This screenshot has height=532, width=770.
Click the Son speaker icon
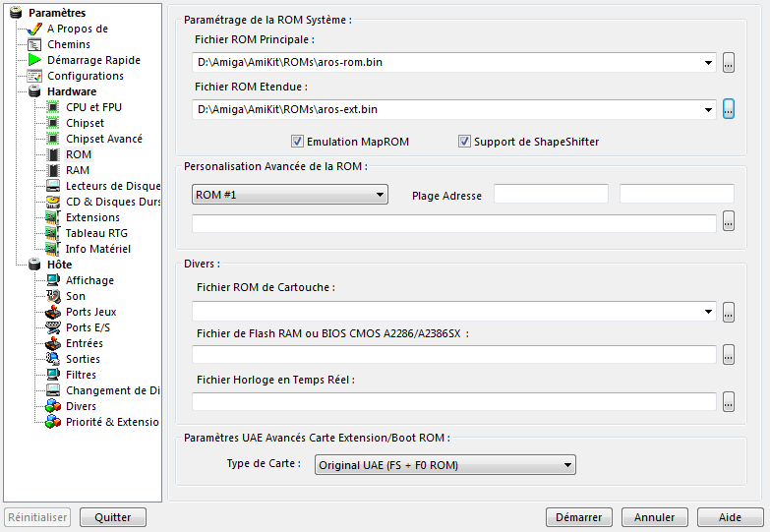click(52, 296)
